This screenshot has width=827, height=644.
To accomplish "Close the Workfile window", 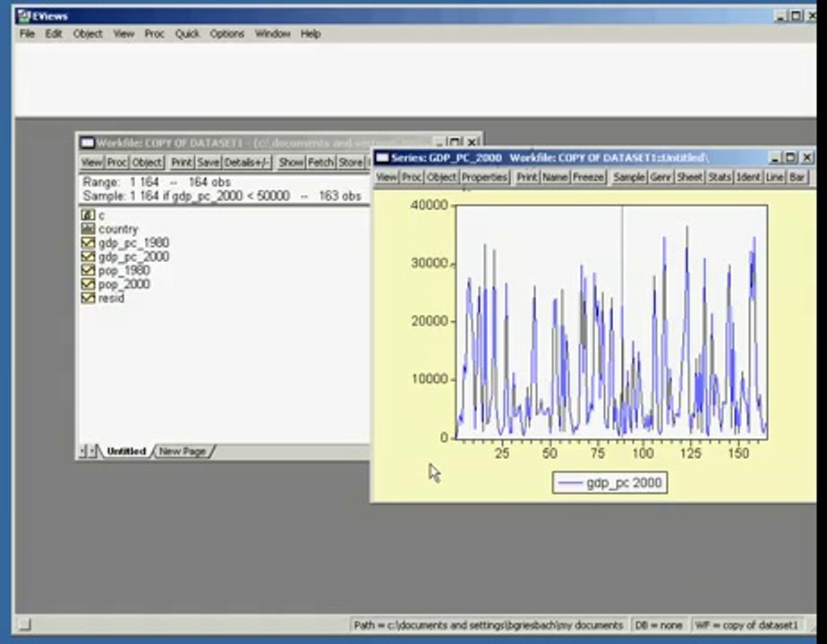I will coord(472,142).
